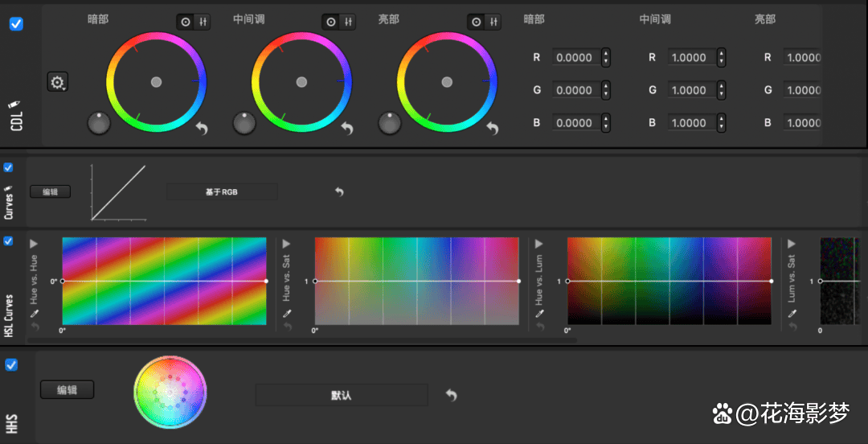Reset HHS with arrow beside 默认

[x=452, y=395]
